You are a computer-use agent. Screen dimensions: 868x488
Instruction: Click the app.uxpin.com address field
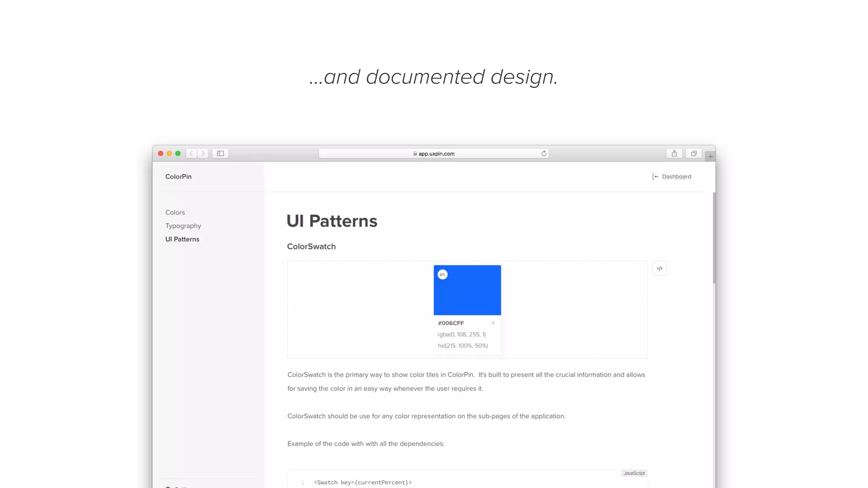[434, 153]
